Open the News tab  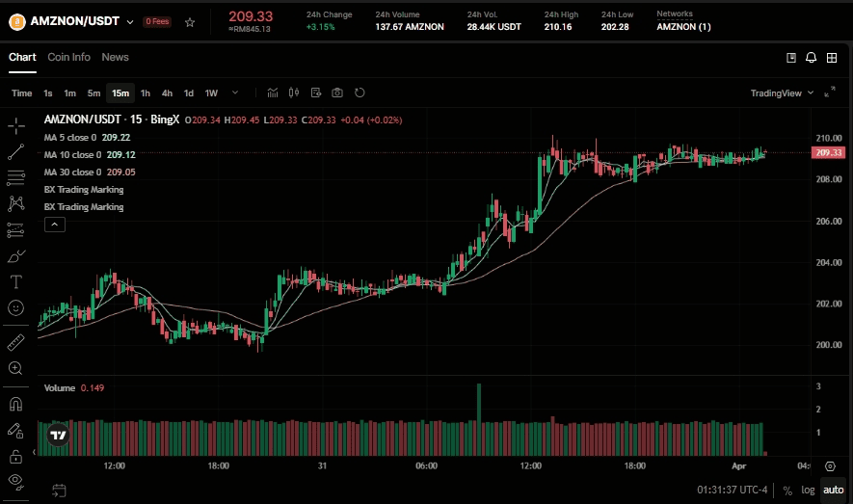(x=115, y=57)
